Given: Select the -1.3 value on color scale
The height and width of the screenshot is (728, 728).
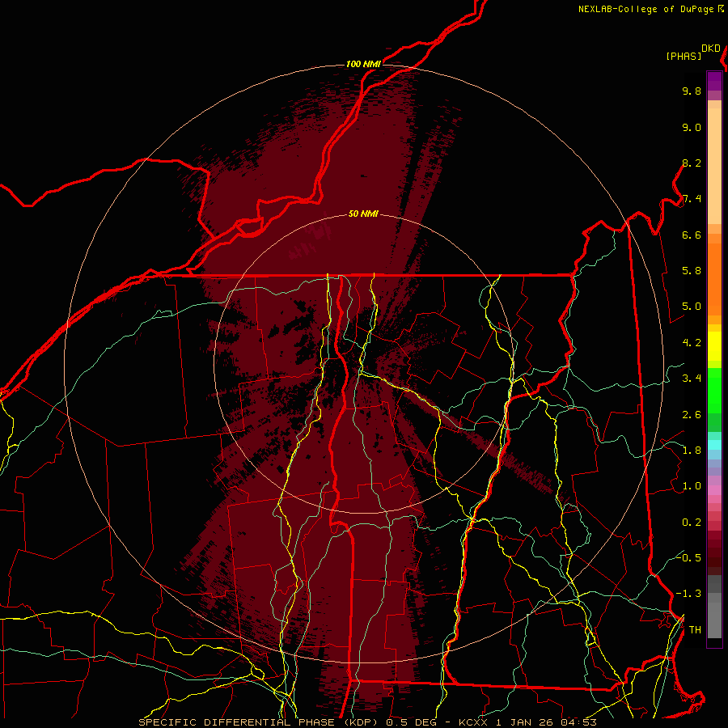Looking at the screenshot, I should [x=689, y=595].
